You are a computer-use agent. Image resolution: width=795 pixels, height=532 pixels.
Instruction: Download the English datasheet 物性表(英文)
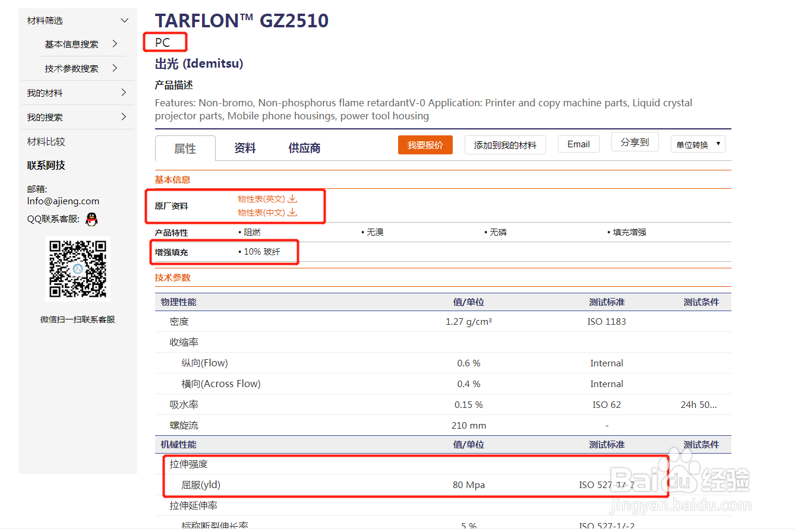tap(261, 199)
